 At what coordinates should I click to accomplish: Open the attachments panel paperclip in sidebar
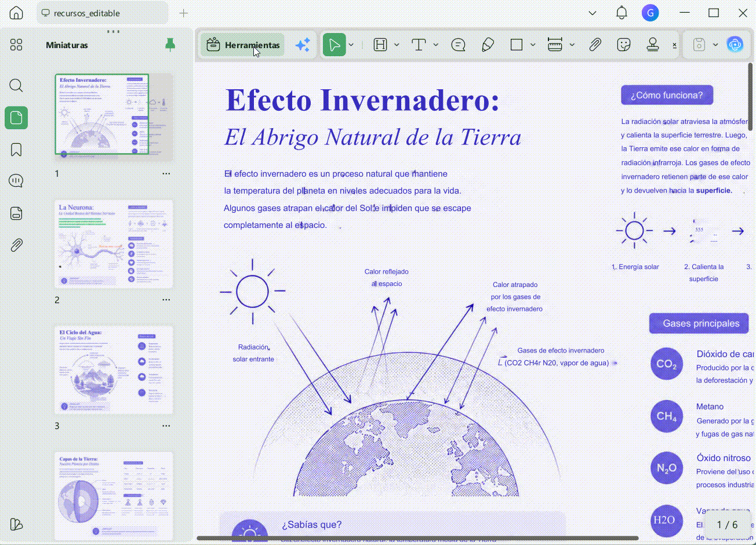click(16, 245)
